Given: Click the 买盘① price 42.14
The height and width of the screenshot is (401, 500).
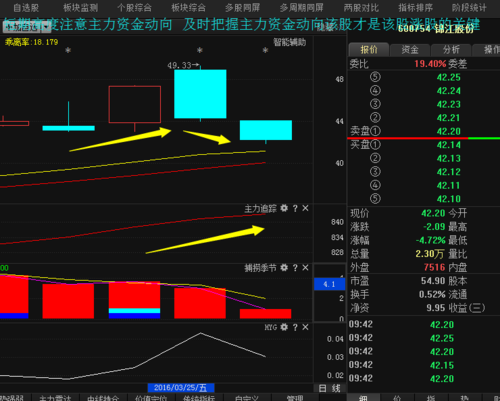Looking at the screenshot, I should pyautogui.click(x=448, y=145).
